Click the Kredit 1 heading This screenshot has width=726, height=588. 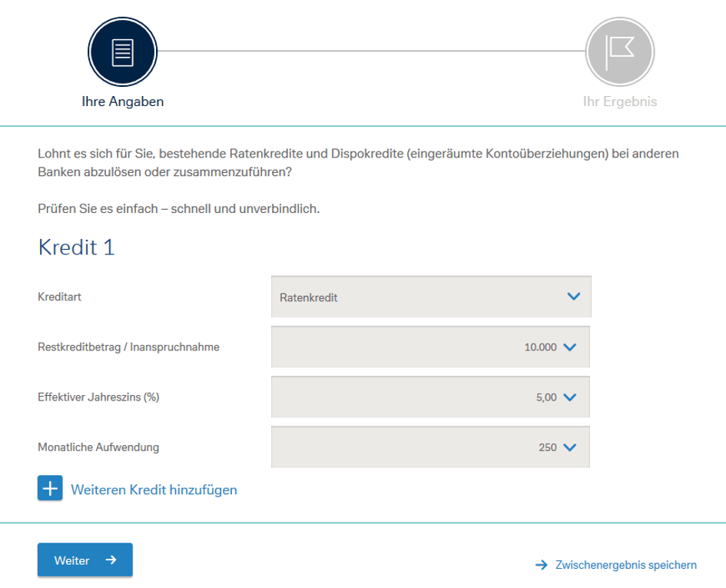(76, 247)
